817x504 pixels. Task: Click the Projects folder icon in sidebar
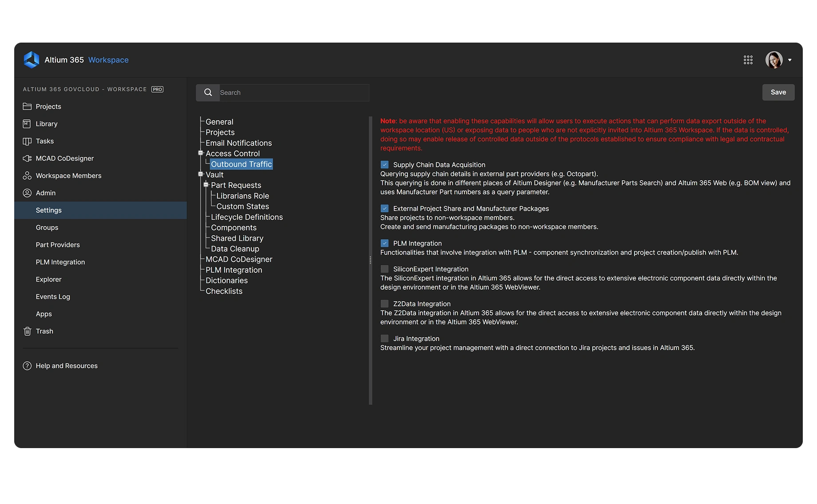tap(27, 106)
